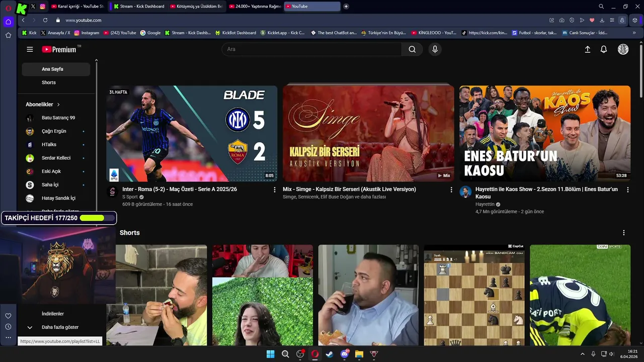Open Batu Satranç 99 subscription
The image size is (644, 362).
(56, 118)
